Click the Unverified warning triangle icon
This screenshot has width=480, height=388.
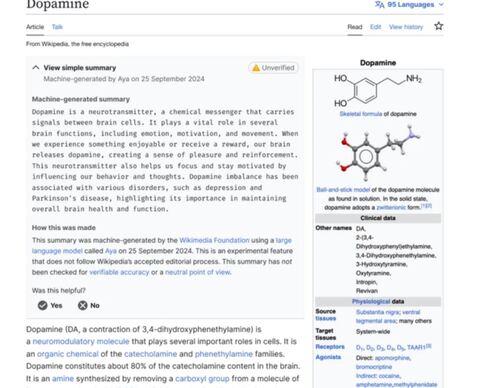256,68
